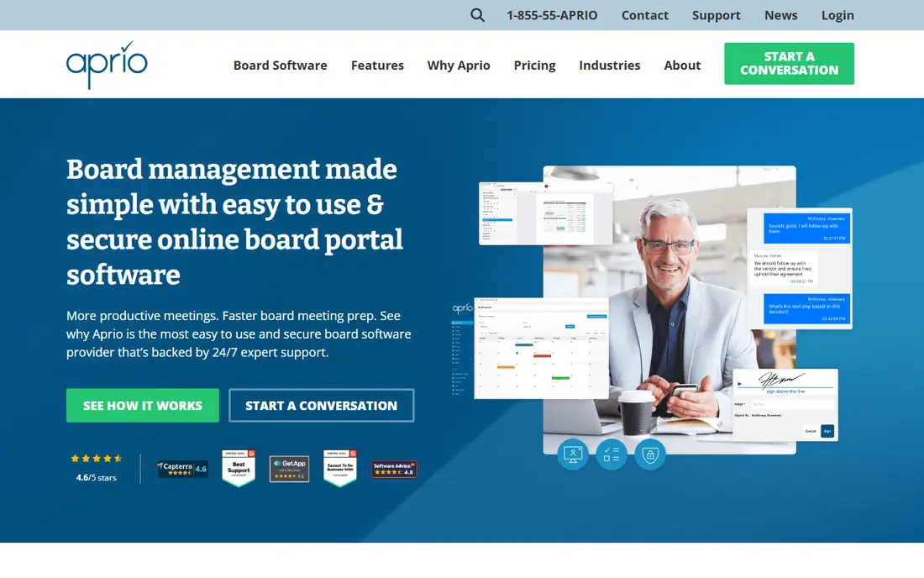
Task: Open the Software Advice 4.6 badge
Action: coord(394,469)
